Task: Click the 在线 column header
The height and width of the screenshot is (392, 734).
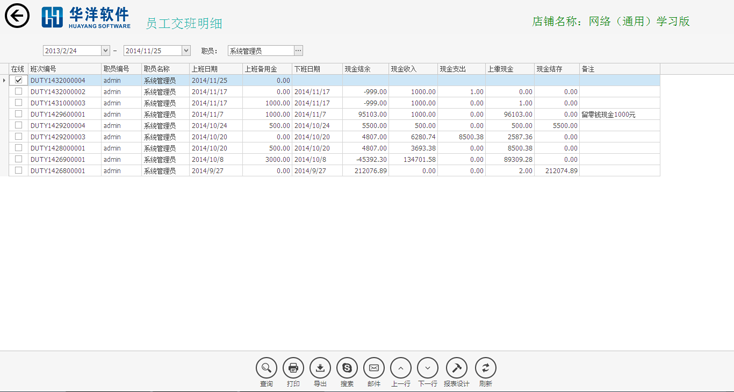Action: click(18, 69)
